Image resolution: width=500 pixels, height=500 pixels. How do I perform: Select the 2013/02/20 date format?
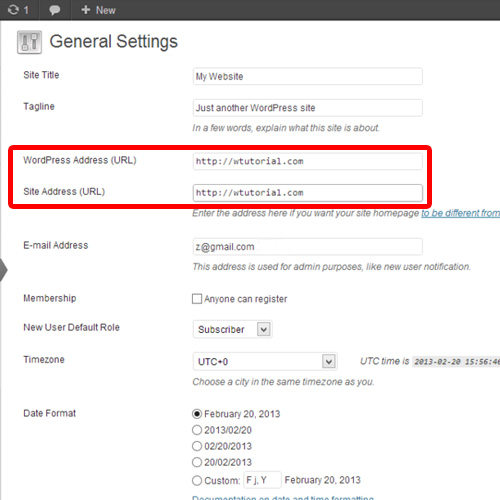pos(197,430)
